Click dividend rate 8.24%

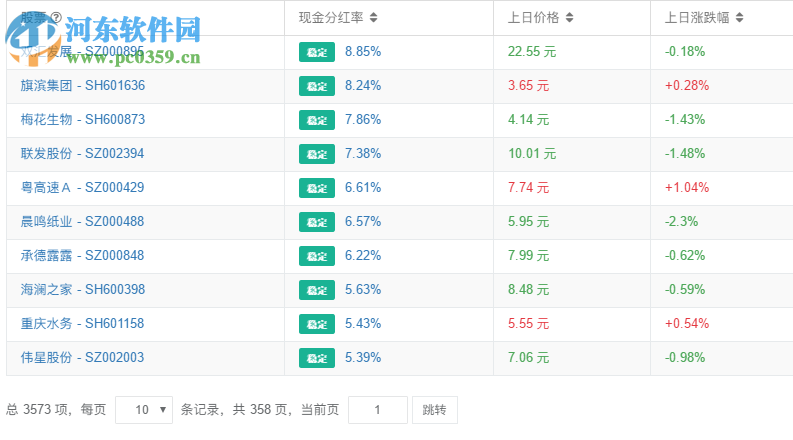click(363, 85)
